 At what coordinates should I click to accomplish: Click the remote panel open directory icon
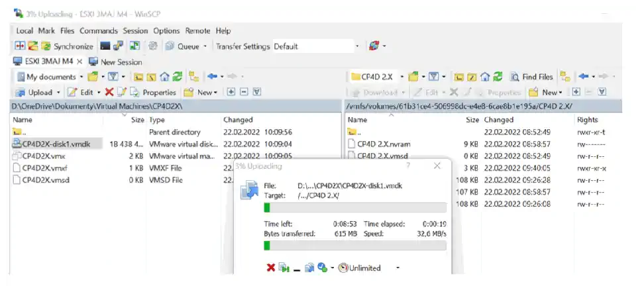click(413, 77)
